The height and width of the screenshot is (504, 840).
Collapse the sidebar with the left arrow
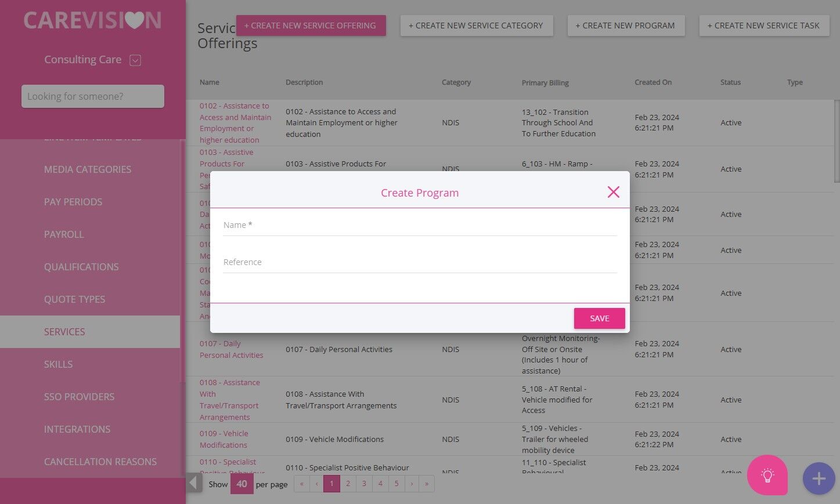click(194, 483)
